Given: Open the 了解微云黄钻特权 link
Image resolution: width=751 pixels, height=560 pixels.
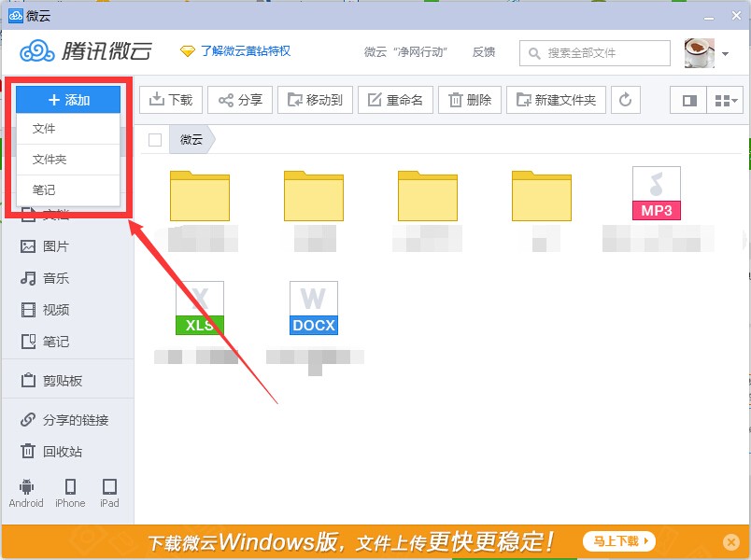Looking at the screenshot, I should coord(235,50).
